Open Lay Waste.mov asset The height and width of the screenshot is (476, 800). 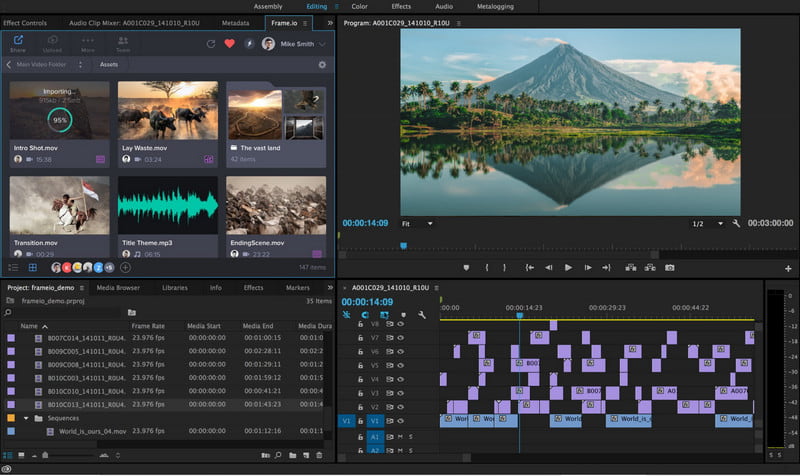[x=168, y=124]
